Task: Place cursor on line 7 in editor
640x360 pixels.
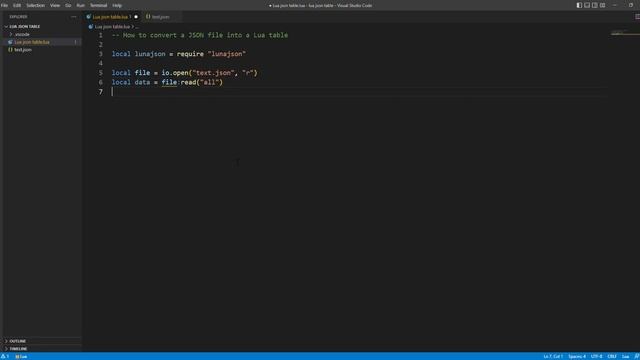Action: 359,92
